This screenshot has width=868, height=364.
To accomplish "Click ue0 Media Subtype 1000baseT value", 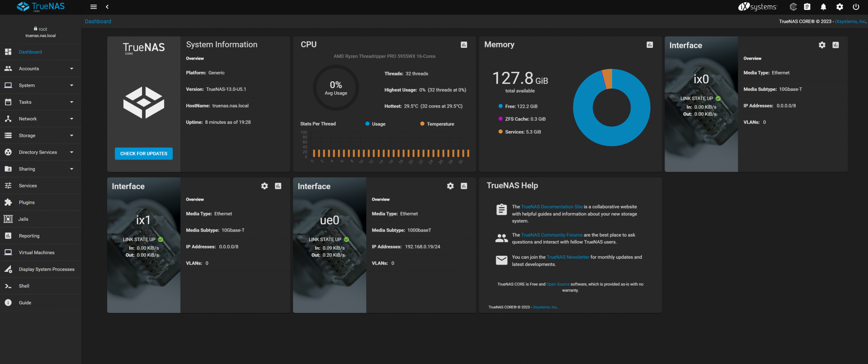I will coord(419,230).
